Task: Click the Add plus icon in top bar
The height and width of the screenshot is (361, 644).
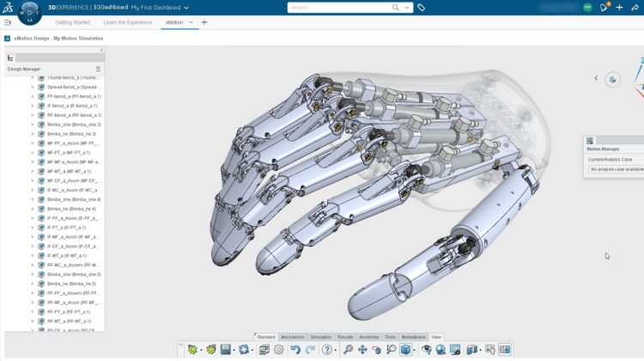Action: [x=619, y=8]
